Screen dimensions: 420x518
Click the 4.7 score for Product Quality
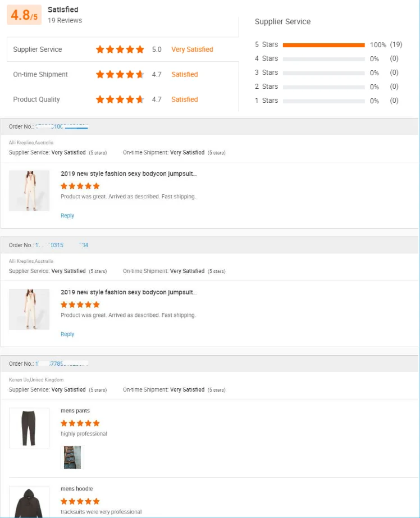pos(157,99)
